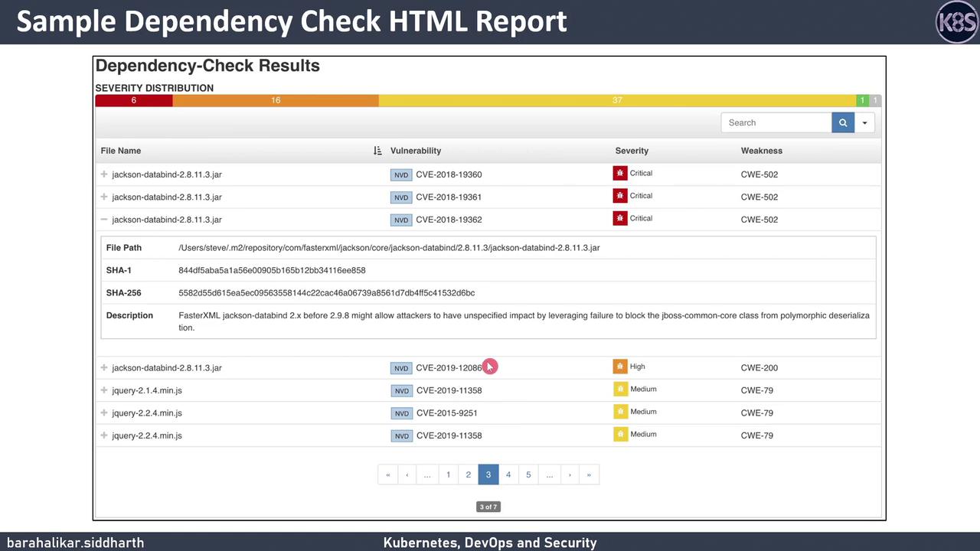Expand the row for CVE-2019-12086
This screenshot has width=980, height=551.
click(104, 367)
